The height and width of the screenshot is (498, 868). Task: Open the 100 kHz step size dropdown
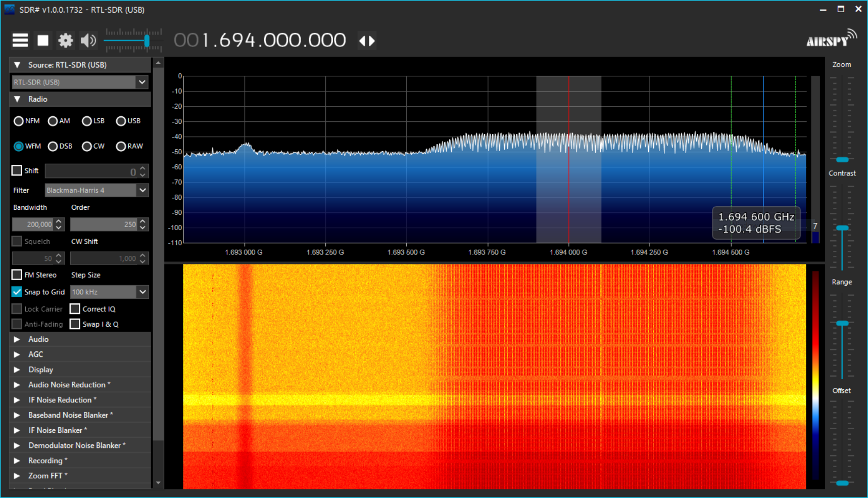[x=142, y=292]
